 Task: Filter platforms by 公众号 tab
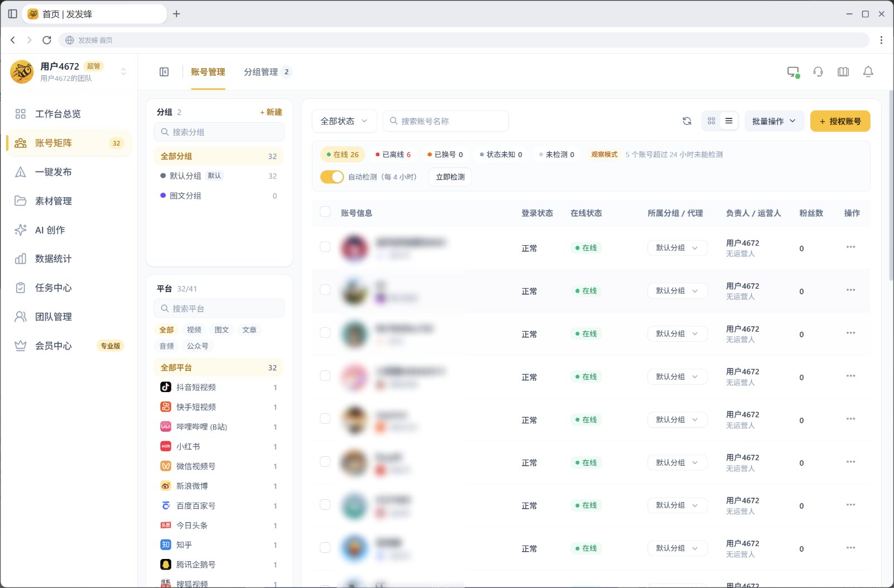click(x=197, y=346)
